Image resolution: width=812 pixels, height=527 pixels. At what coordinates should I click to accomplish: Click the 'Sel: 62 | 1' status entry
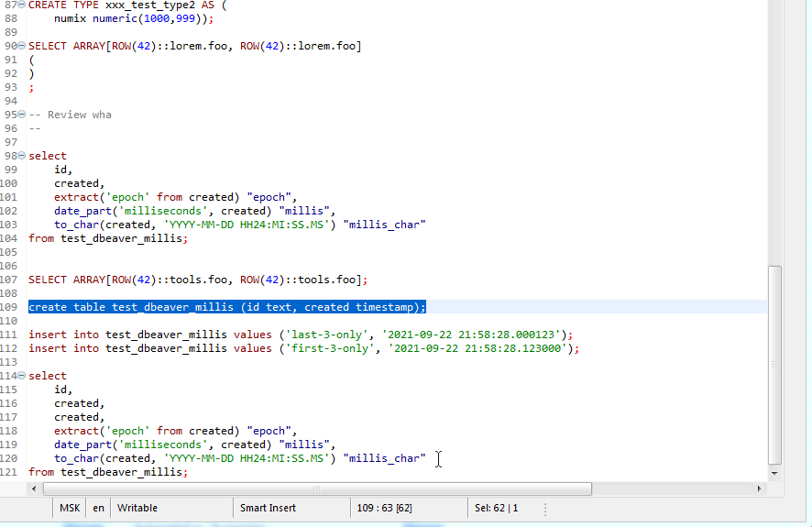coord(496,508)
